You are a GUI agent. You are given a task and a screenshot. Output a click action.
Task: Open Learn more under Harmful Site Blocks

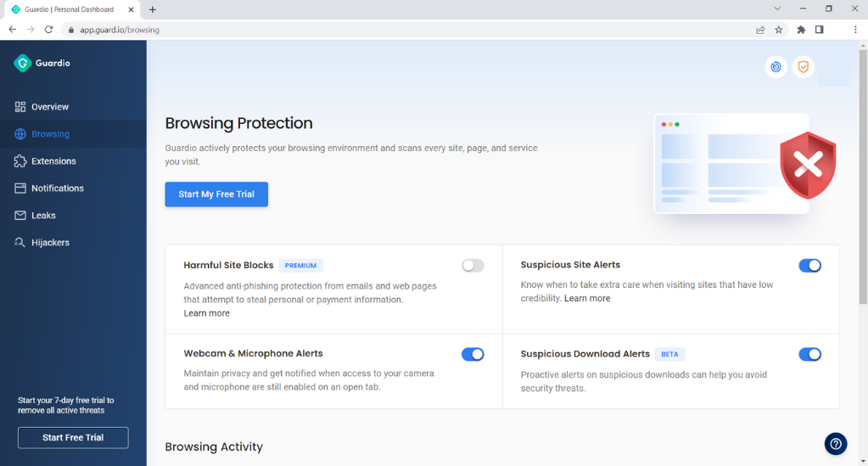pos(206,313)
